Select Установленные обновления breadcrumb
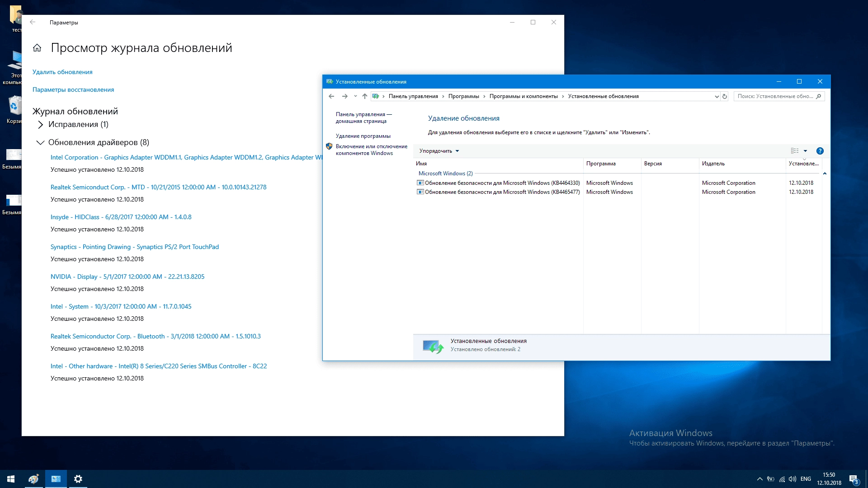This screenshot has height=488, width=868. 603,96
